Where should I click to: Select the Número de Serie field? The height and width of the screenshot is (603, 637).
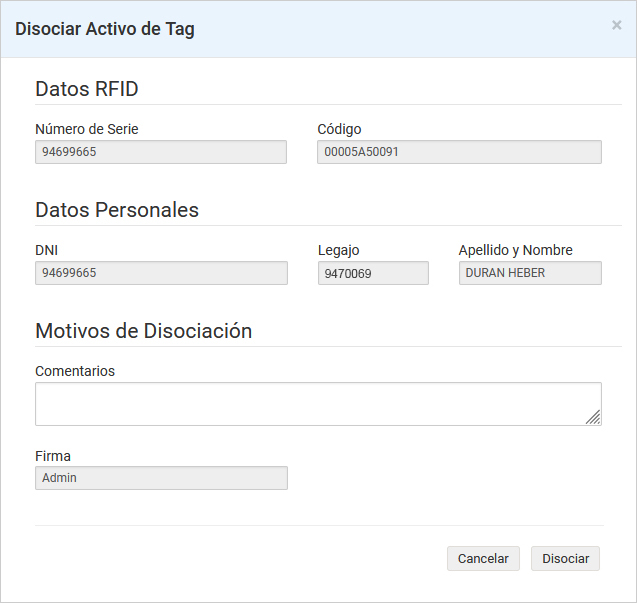pos(161,152)
